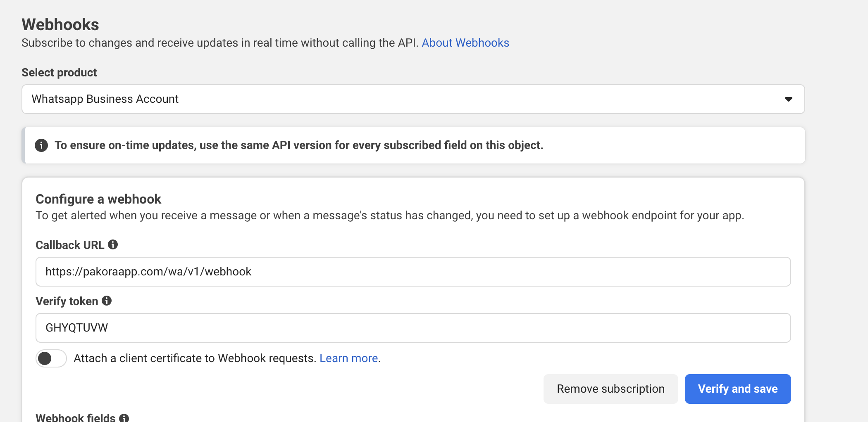Click the Webhooks page title
The image size is (868, 422).
(60, 24)
